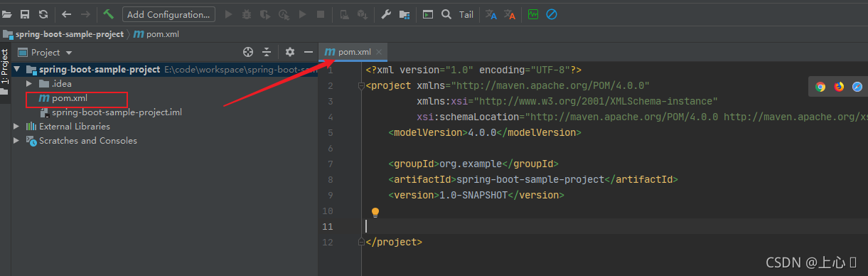
Task: Select the External Libraries tree item
Action: click(75, 127)
